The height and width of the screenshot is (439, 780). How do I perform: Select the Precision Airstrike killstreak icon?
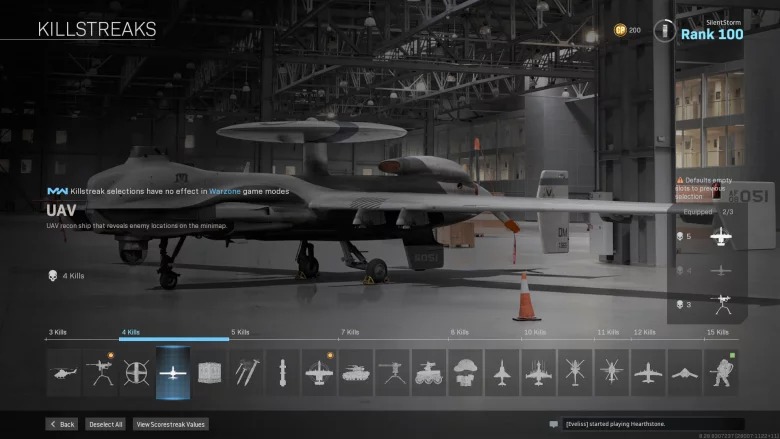click(x=319, y=373)
